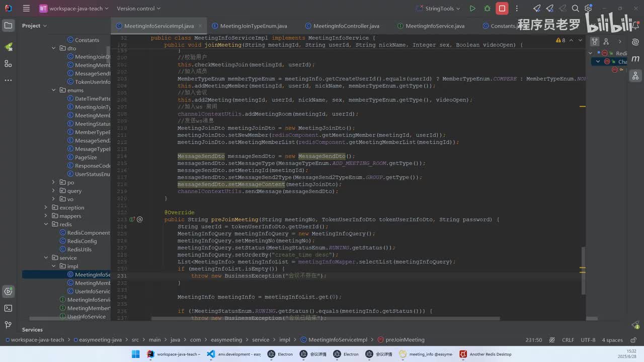Open more tool windows ellipsis in sidebar
Screen dimensions: 644x362
point(8,80)
